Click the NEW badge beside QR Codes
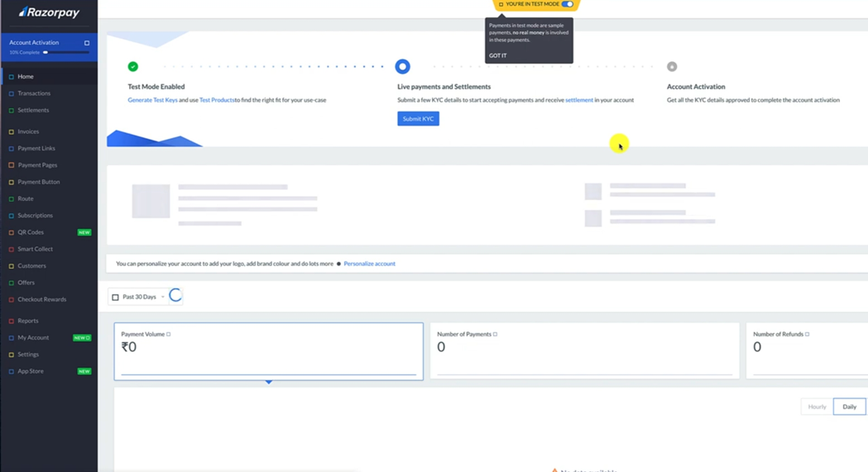The image size is (868, 472). 84,232
